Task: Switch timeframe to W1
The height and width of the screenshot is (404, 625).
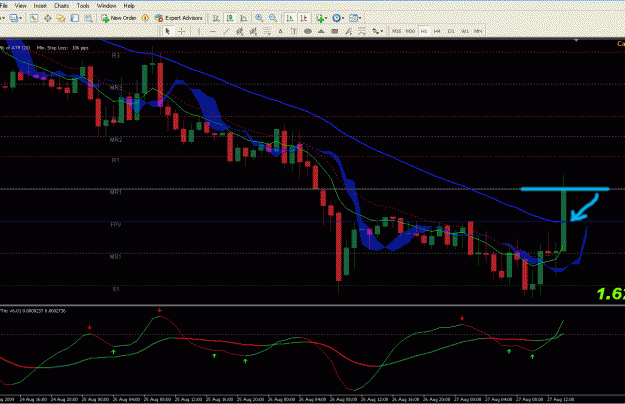Action: [465, 31]
